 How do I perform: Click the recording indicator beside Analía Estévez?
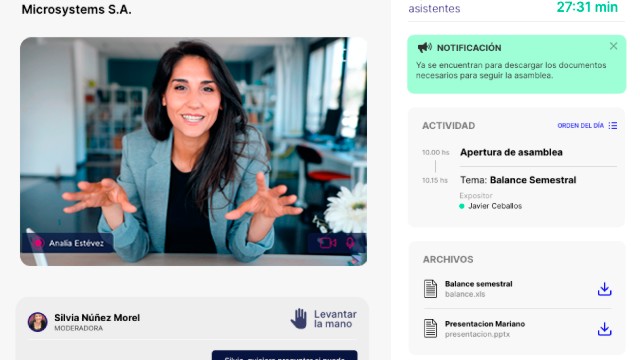(x=38, y=243)
